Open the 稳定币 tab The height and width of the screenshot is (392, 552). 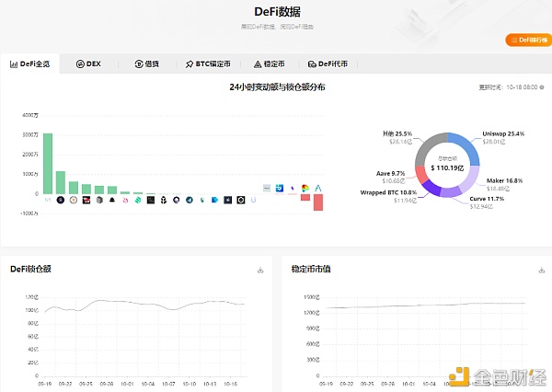[x=270, y=64]
